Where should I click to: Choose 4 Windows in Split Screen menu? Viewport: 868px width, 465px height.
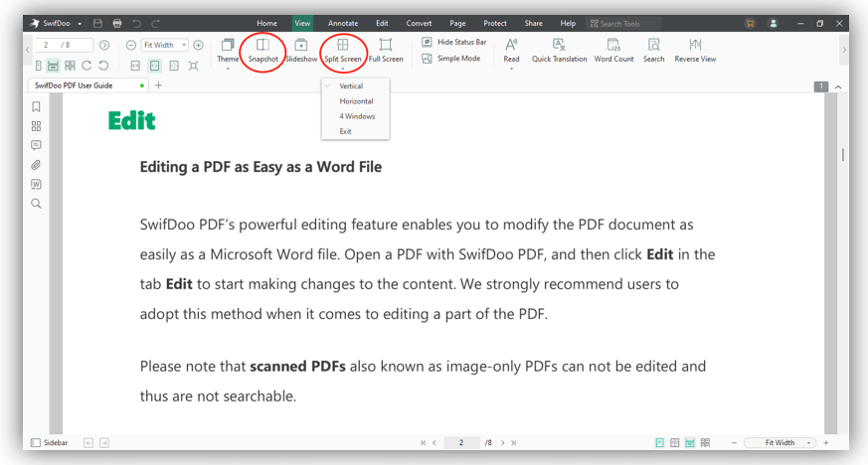click(355, 116)
